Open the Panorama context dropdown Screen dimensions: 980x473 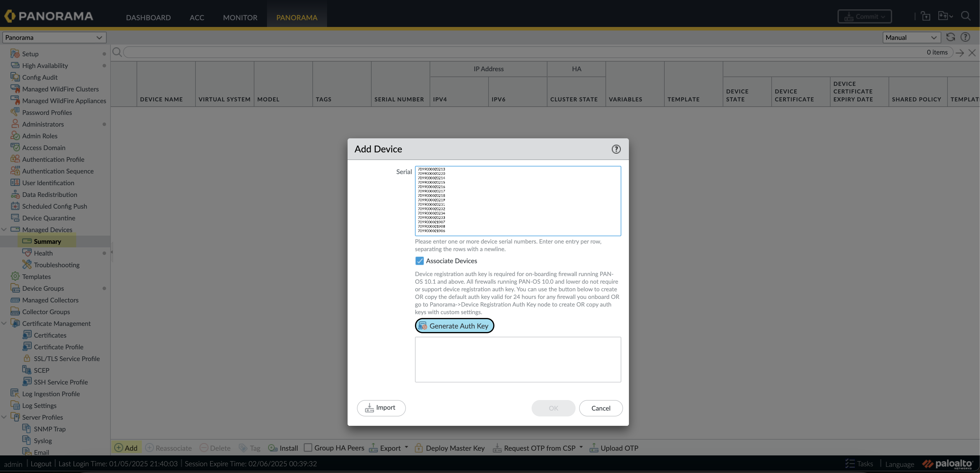[x=54, y=37]
